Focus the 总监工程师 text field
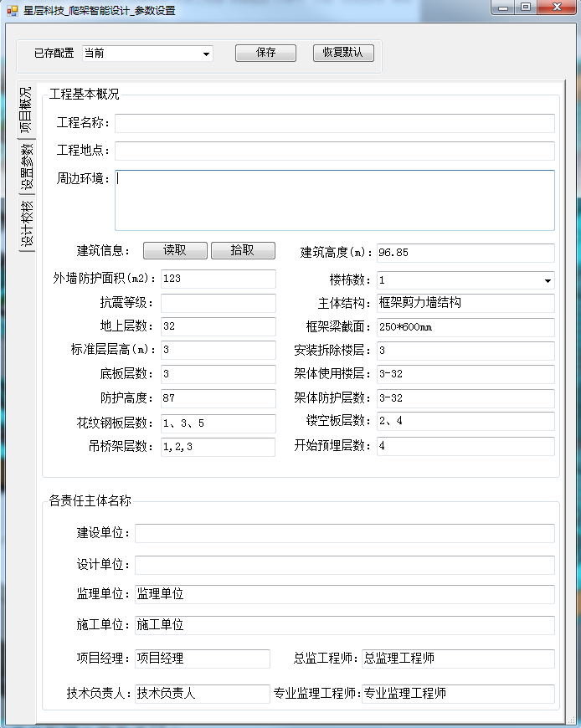The image size is (581, 728). coord(457,659)
